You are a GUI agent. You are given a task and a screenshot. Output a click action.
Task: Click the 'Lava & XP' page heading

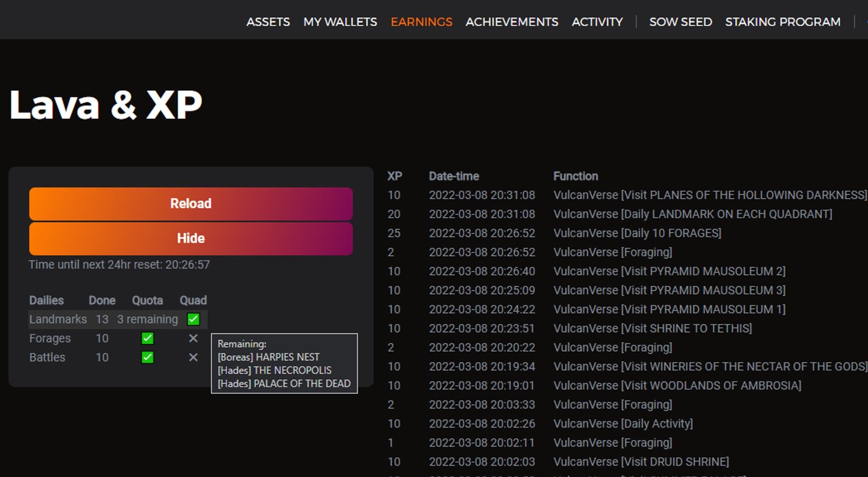pyautogui.click(x=105, y=104)
